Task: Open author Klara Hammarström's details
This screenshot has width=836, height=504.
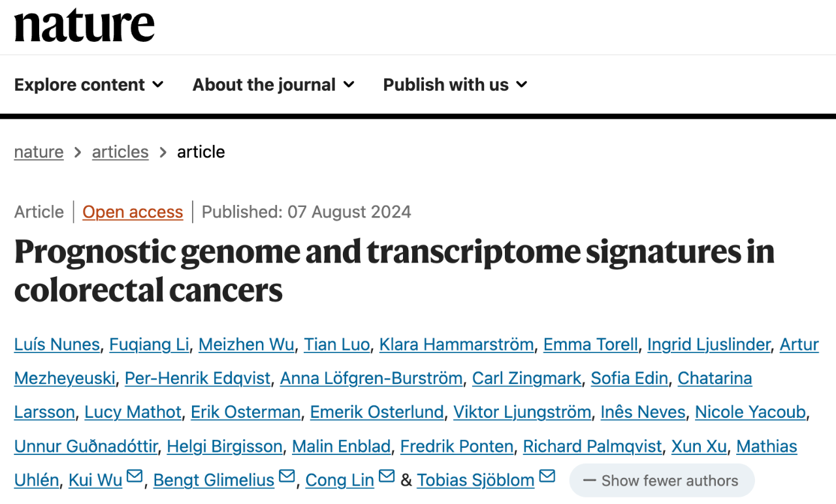Action: pyautogui.click(x=457, y=345)
